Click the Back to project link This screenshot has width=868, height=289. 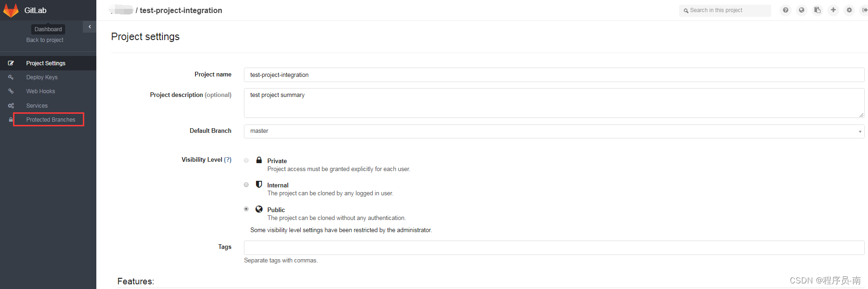[45, 40]
